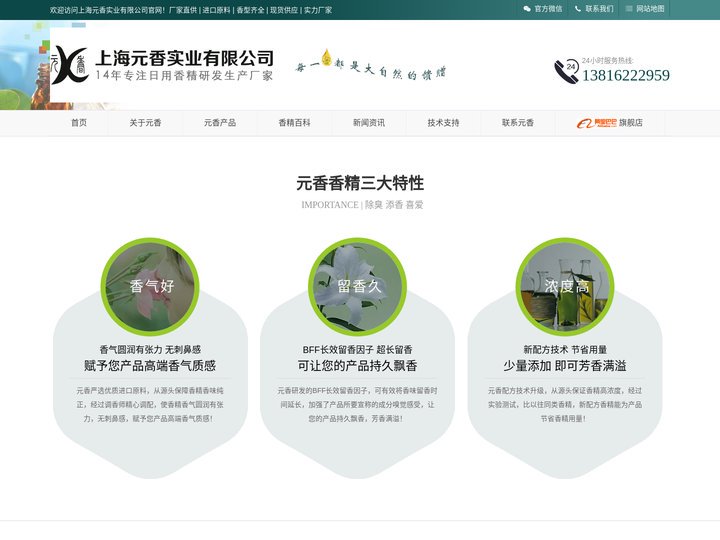Click text 香气圆润有张力 无刺鼻感
Image resolution: width=720 pixels, height=540 pixels.
pyautogui.click(x=150, y=349)
